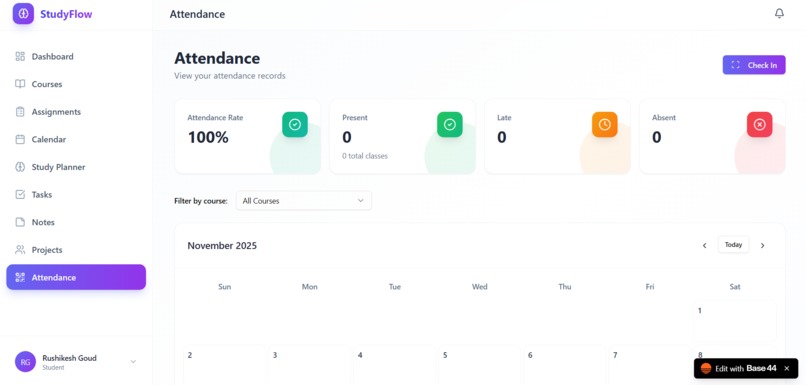Expand the Rushikesh Goud profile chevron
Viewport: 806px width, 385px height.
pos(133,362)
